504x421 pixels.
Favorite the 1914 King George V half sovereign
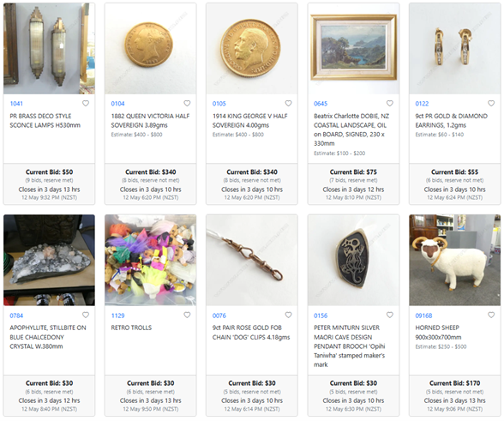click(x=288, y=103)
